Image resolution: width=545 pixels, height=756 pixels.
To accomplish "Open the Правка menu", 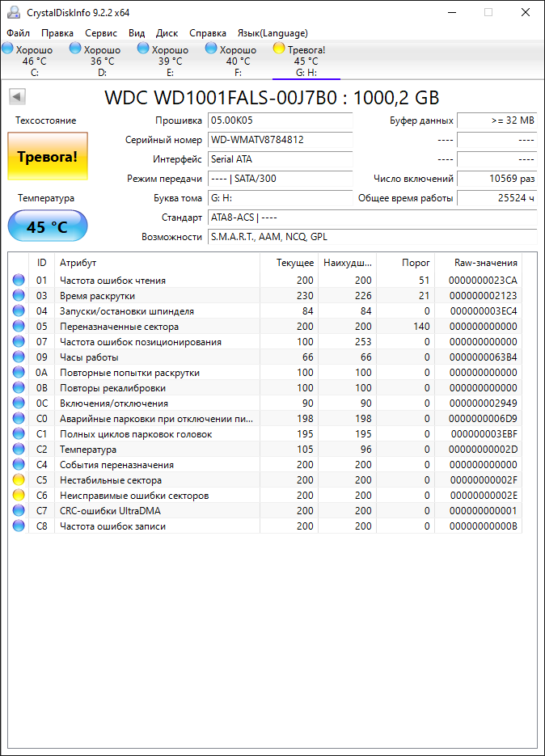I will pyautogui.click(x=57, y=33).
